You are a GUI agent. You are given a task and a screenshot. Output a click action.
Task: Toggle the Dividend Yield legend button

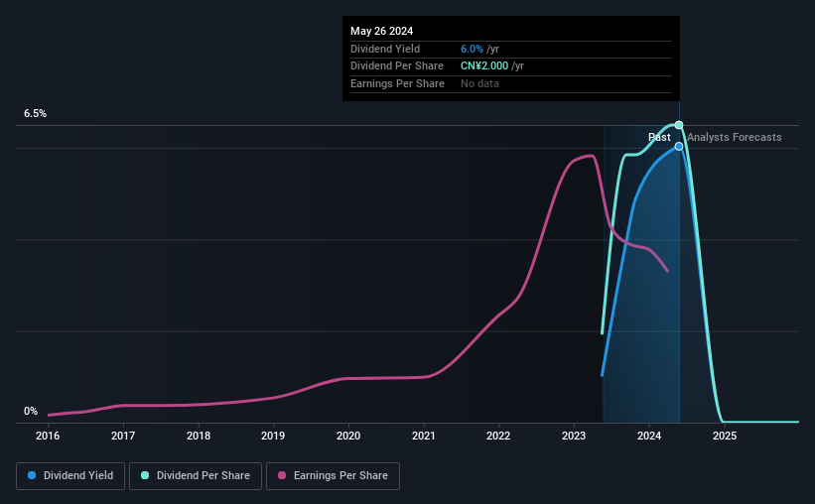pos(70,476)
